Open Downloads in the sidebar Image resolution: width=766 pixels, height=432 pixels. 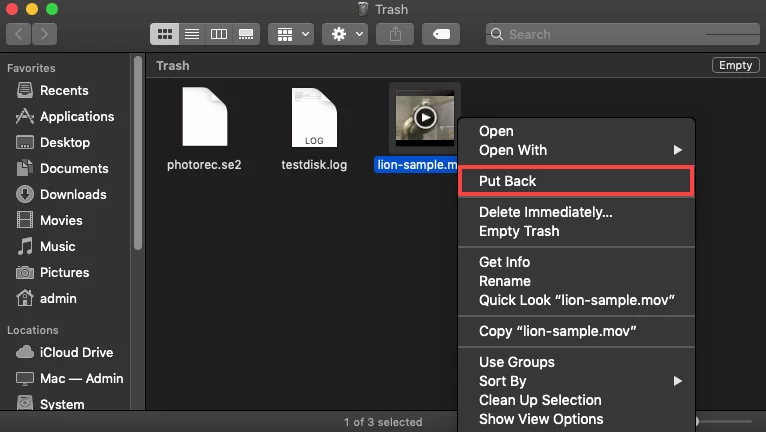61,194
